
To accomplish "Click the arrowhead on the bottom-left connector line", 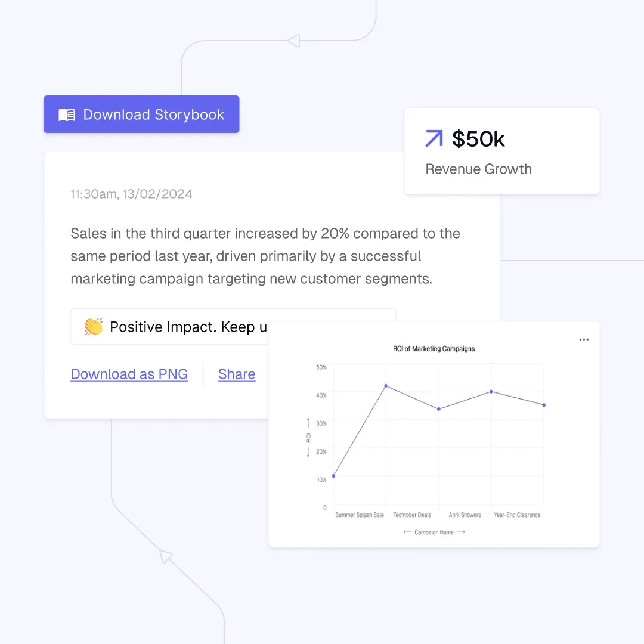I will (165, 556).
